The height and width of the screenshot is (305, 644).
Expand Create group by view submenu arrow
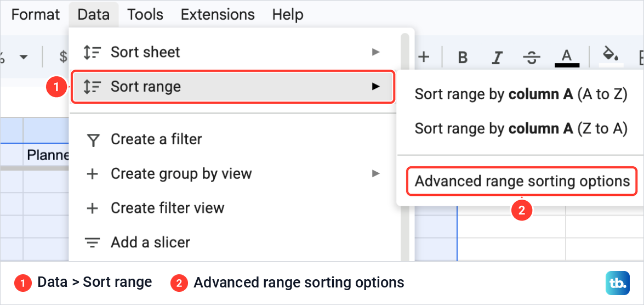[x=375, y=173]
